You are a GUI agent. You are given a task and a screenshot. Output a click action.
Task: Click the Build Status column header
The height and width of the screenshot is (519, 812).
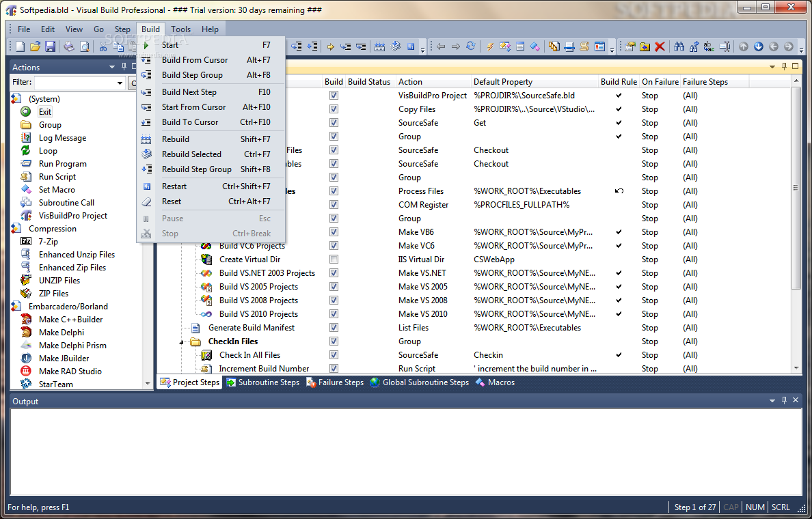click(x=370, y=82)
